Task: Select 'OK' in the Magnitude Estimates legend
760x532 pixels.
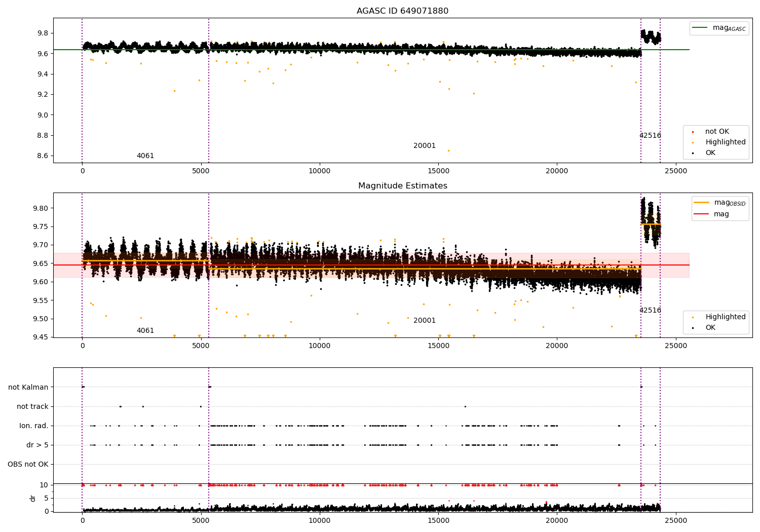Action: point(710,328)
